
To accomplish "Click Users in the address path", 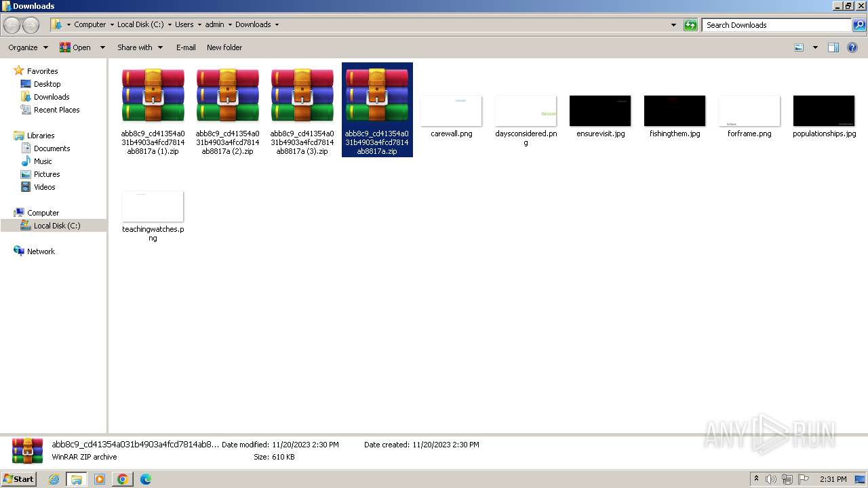I will 184,24.
